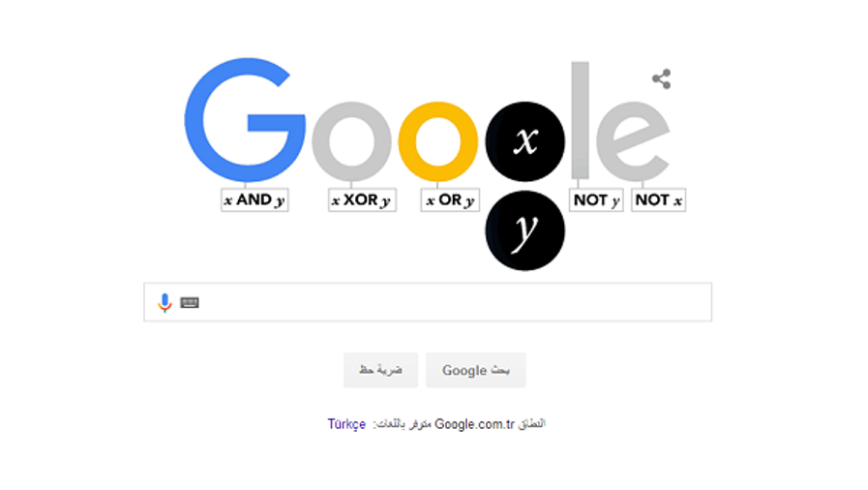
Task: Select the x AND y label
Action: coord(254,199)
